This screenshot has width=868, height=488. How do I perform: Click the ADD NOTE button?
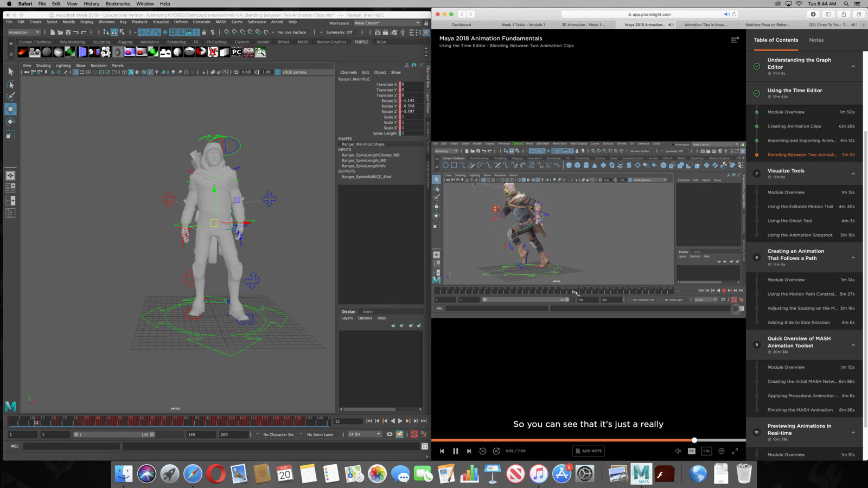pos(589,451)
